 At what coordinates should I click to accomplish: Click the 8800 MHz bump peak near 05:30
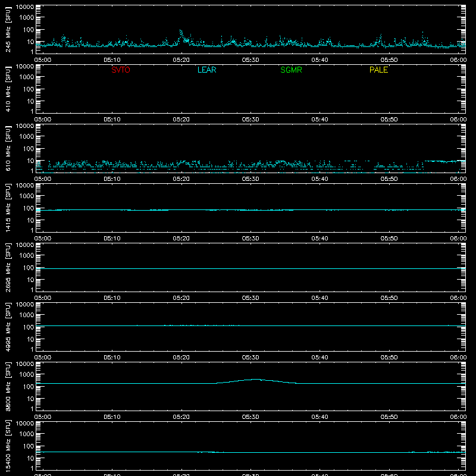tap(256, 380)
